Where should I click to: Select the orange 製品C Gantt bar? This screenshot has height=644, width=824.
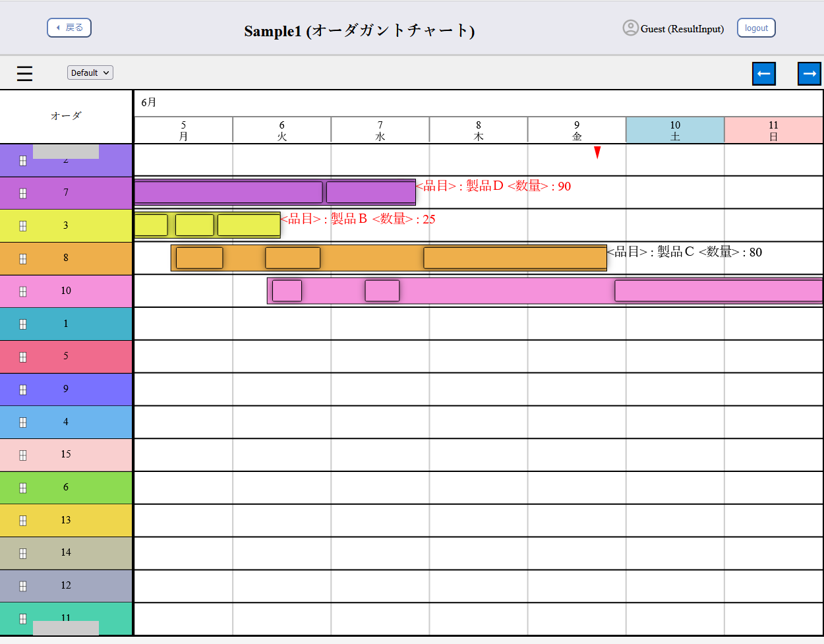pyautogui.click(x=389, y=258)
